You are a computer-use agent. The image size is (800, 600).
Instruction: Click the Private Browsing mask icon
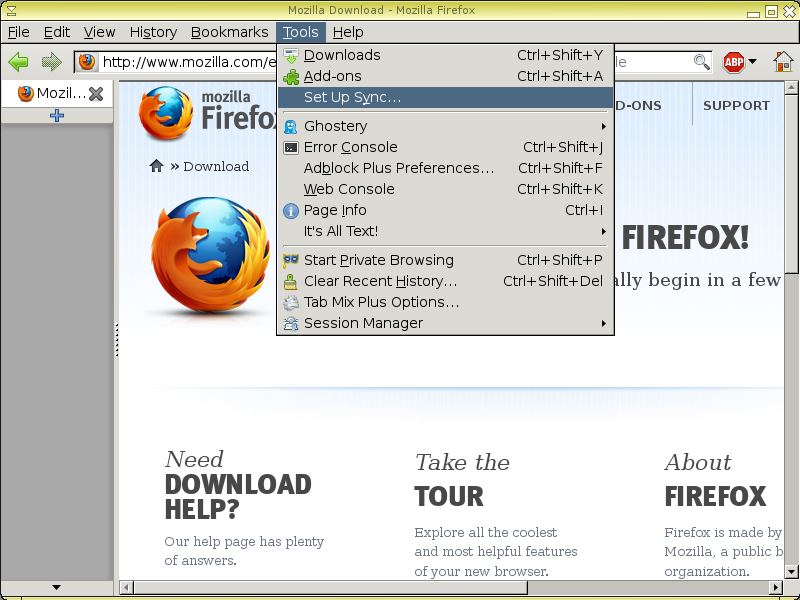click(291, 260)
